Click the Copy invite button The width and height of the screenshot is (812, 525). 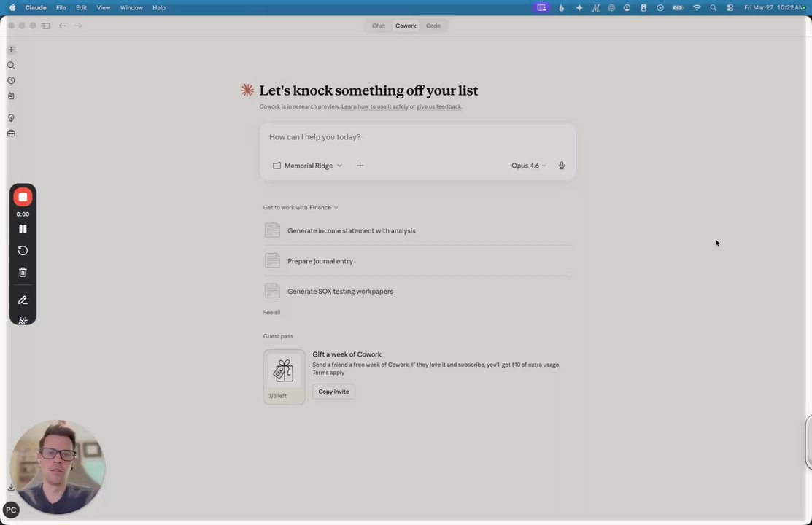(x=333, y=392)
